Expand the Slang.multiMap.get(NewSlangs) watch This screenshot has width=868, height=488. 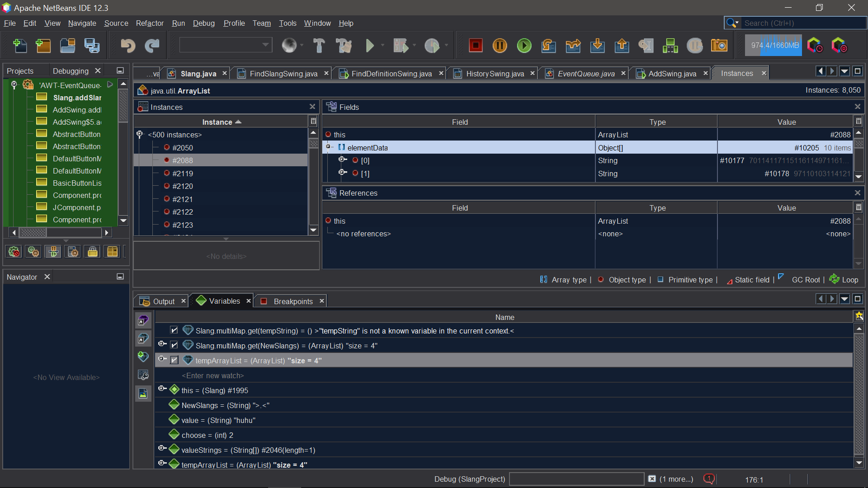pyautogui.click(x=162, y=344)
